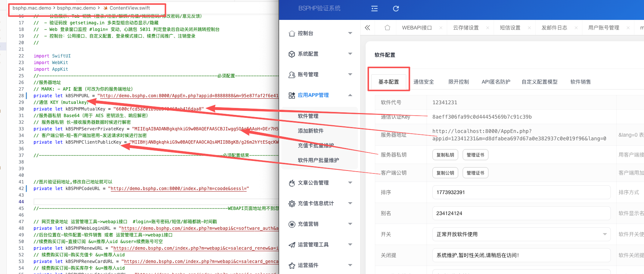Screen dimensions: 644x274
Task: Open 添加新软件 submenu item
Action: pos(311,131)
